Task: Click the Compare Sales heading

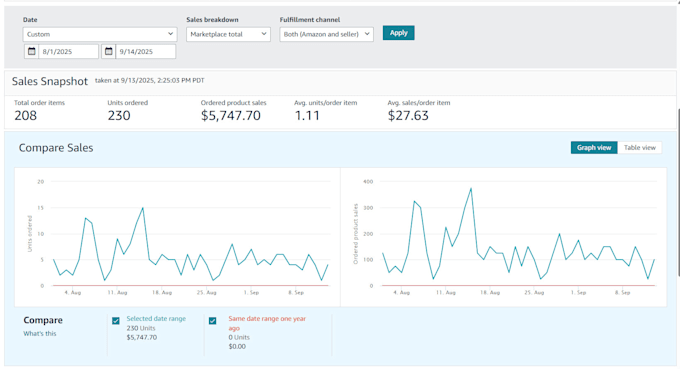Action: 56,148
